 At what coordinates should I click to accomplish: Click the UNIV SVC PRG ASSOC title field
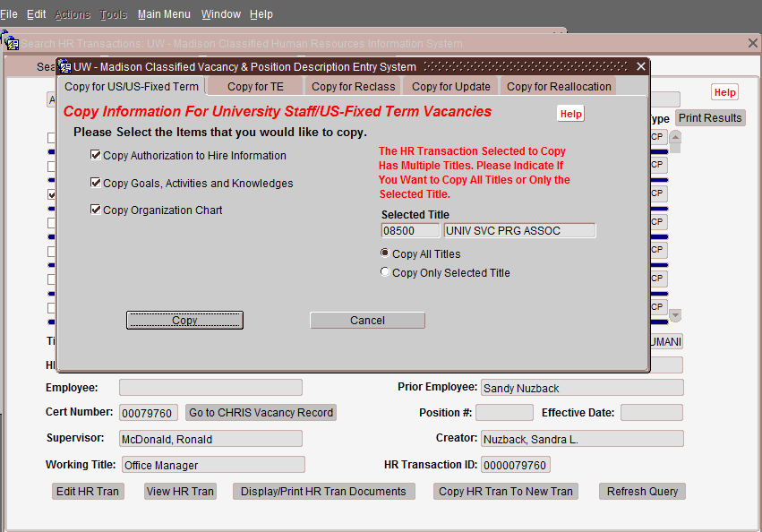click(x=519, y=230)
